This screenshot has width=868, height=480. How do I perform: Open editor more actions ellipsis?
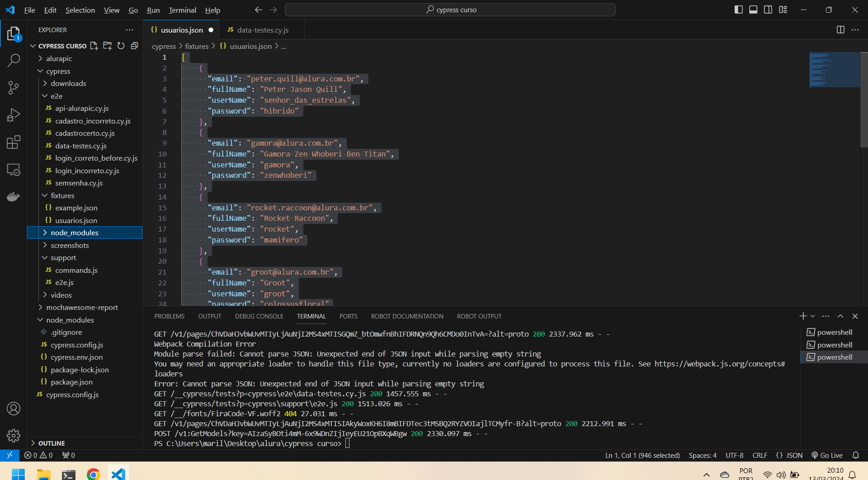coord(855,30)
